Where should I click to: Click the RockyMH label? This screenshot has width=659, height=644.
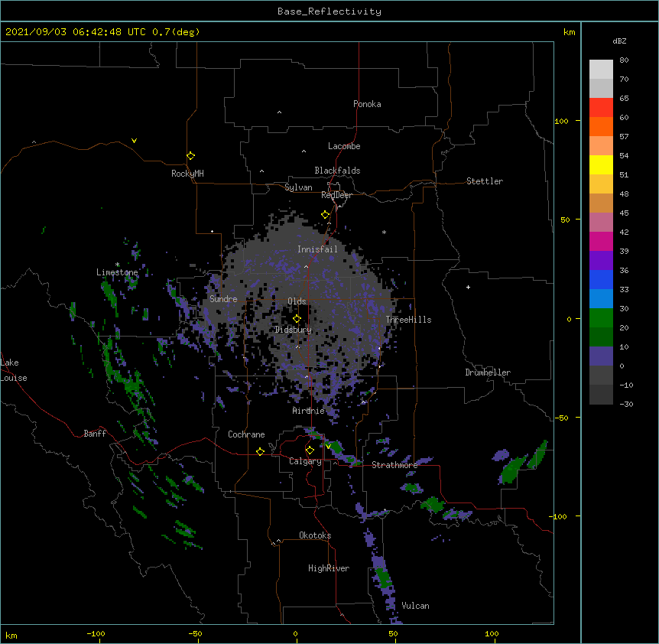(187, 174)
